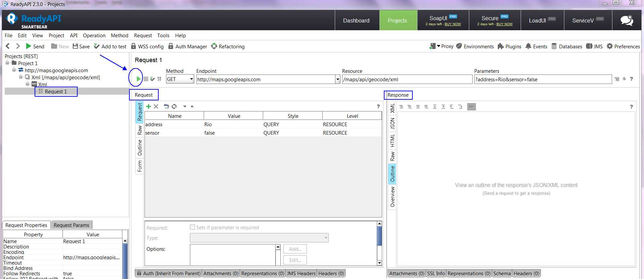644x279 pixels.
Task: Collapse Xml [/maps/api/geocode/xml] resource node
Action: 21,77
